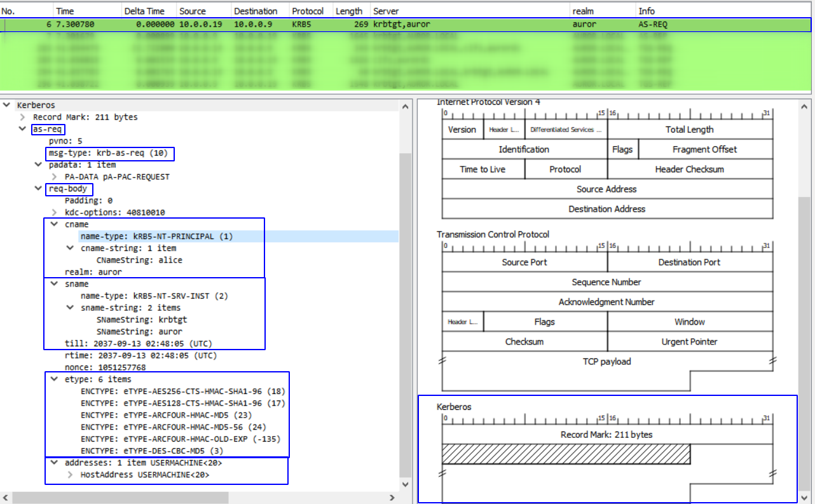Click Fragment Offset field in diagram
Image resolution: width=815 pixels, height=504 pixels.
tap(705, 149)
